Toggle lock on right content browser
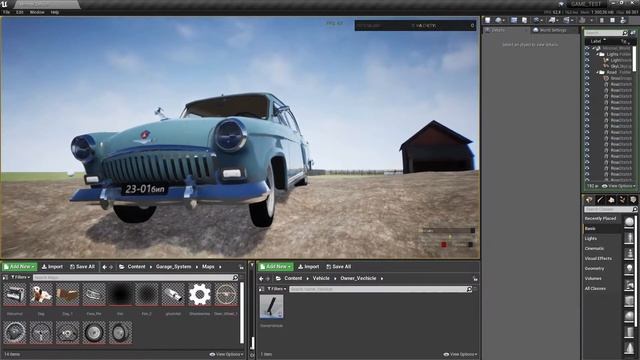 tap(475, 278)
